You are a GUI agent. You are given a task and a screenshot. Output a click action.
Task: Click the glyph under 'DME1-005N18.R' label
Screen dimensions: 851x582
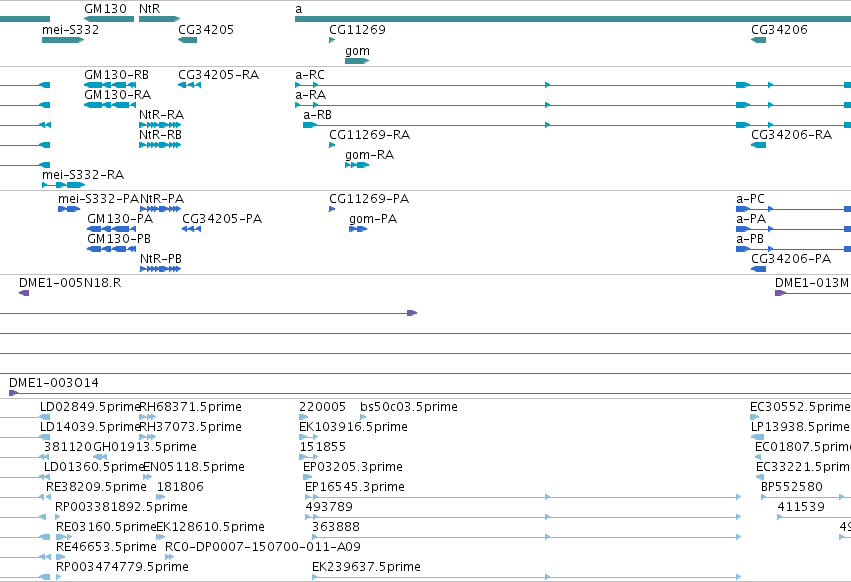24,293
